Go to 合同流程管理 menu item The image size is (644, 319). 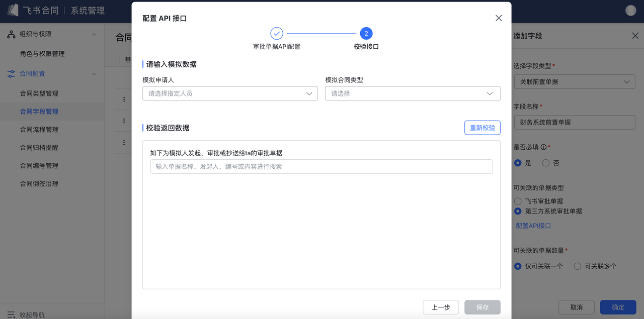[39, 130]
